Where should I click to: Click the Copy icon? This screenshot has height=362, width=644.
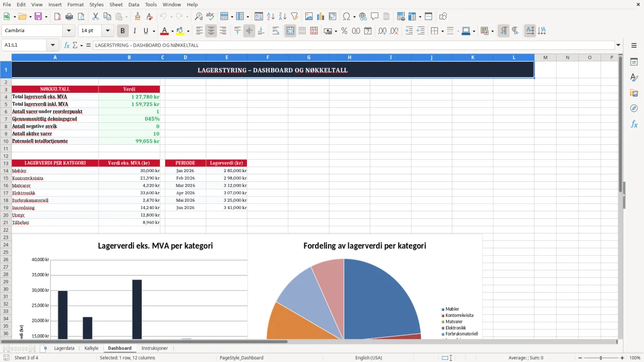coord(106,17)
